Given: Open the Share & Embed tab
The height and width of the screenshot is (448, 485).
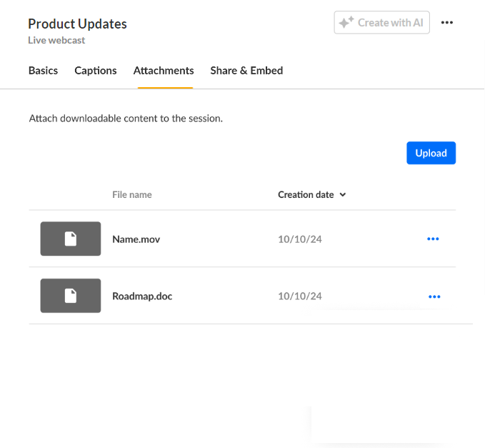Looking at the screenshot, I should click(x=246, y=71).
